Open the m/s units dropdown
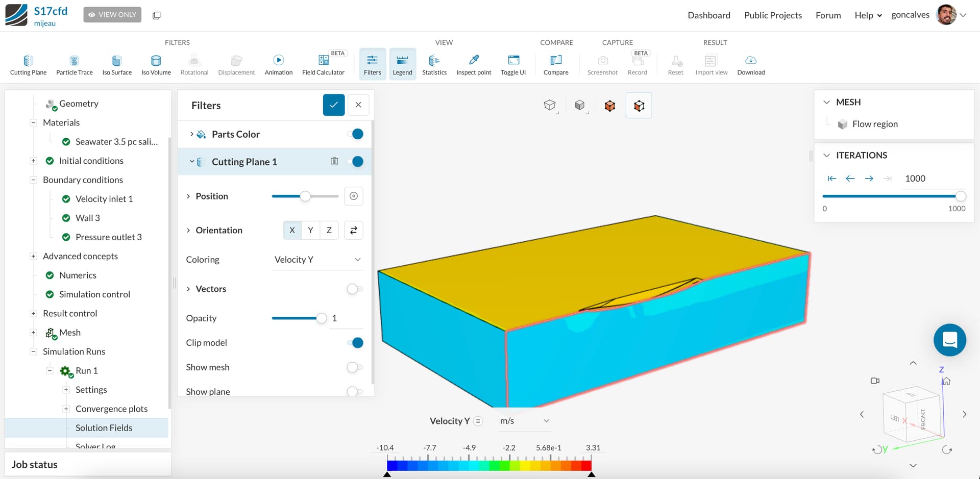 tap(525, 421)
